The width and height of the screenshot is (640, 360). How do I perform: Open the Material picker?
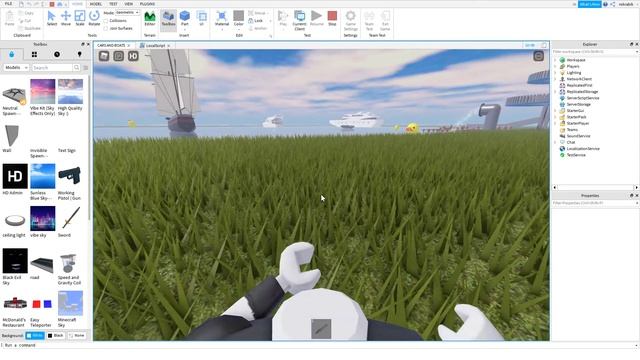(222, 19)
